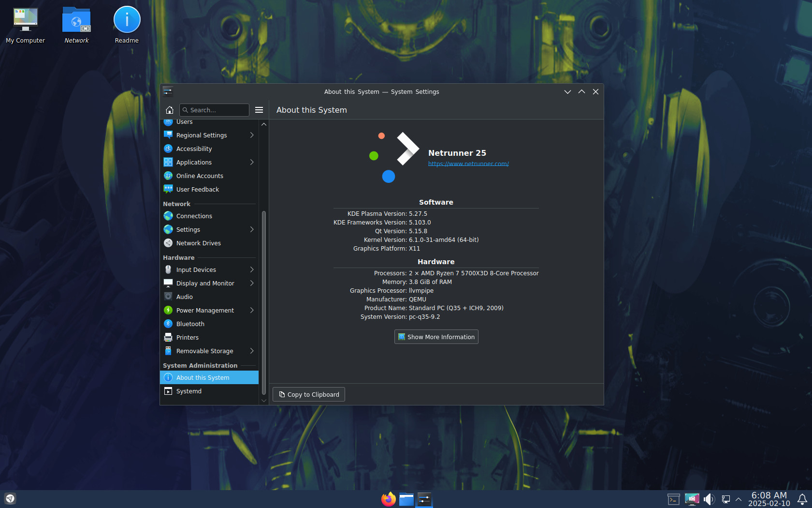This screenshot has width=812, height=508.
Task: Show hidden system tray icons arrow
Action: pos(739,499)
